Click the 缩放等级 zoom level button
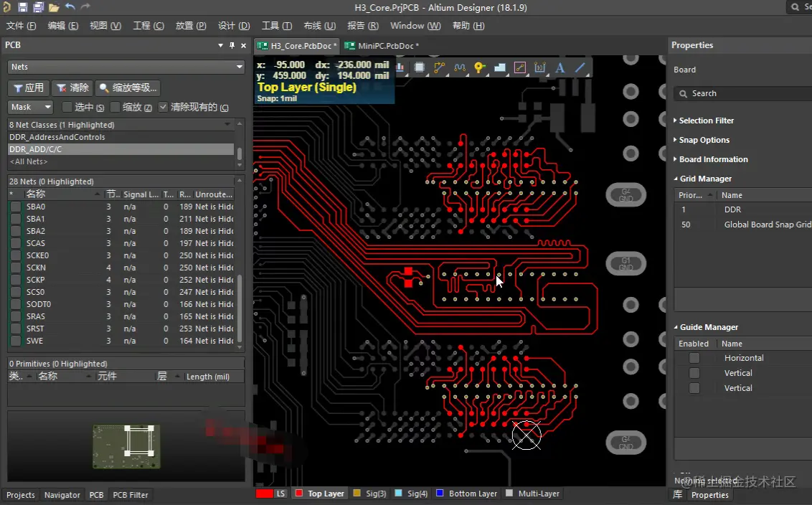This screenshot has width=812, height=505. coord(128,88)
